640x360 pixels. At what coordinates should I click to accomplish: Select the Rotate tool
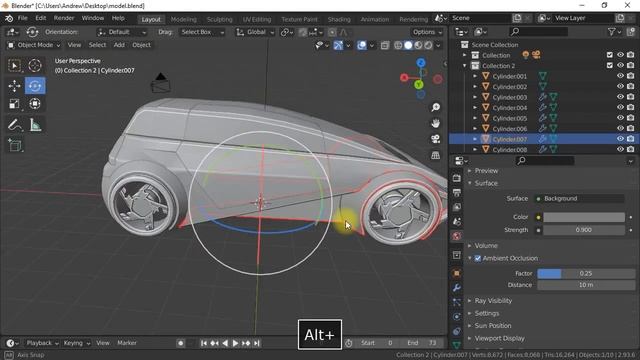(35, 86)
